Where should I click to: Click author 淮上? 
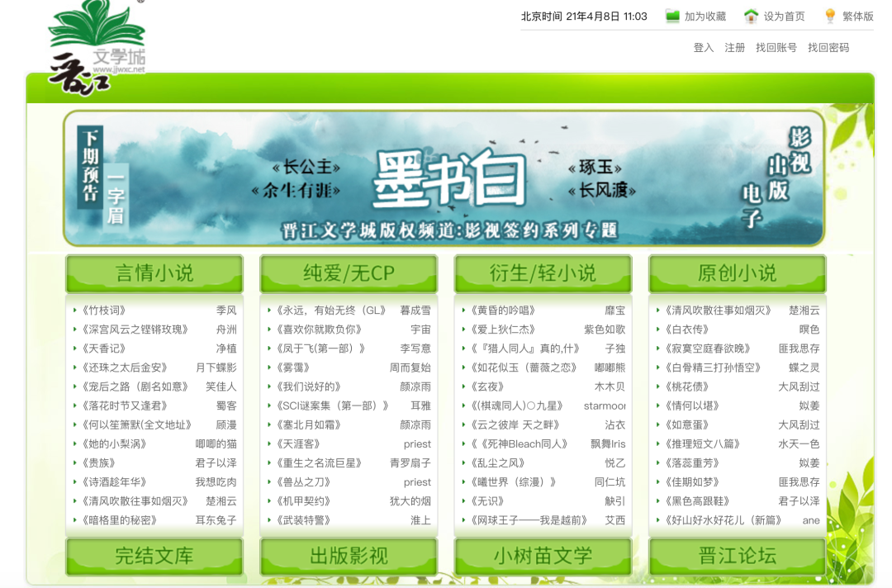420,520
